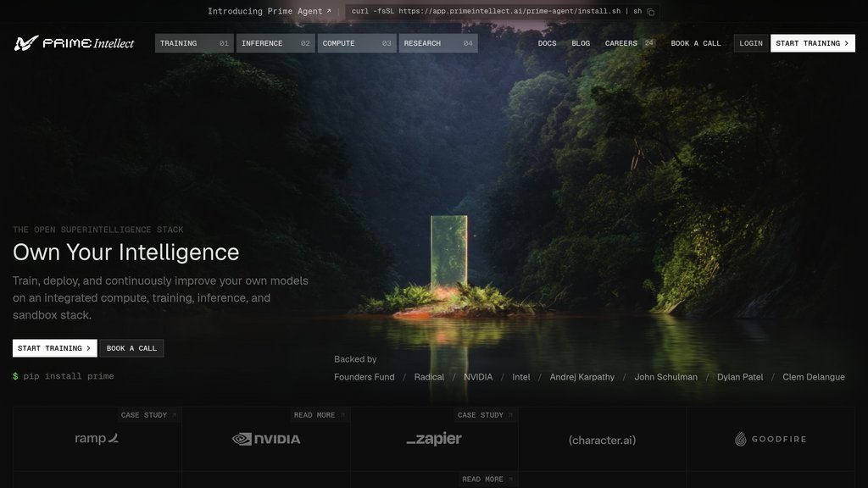The width and height of the screenshot is (868, 488).
Task: View Careers page
Action: [621, 43]
